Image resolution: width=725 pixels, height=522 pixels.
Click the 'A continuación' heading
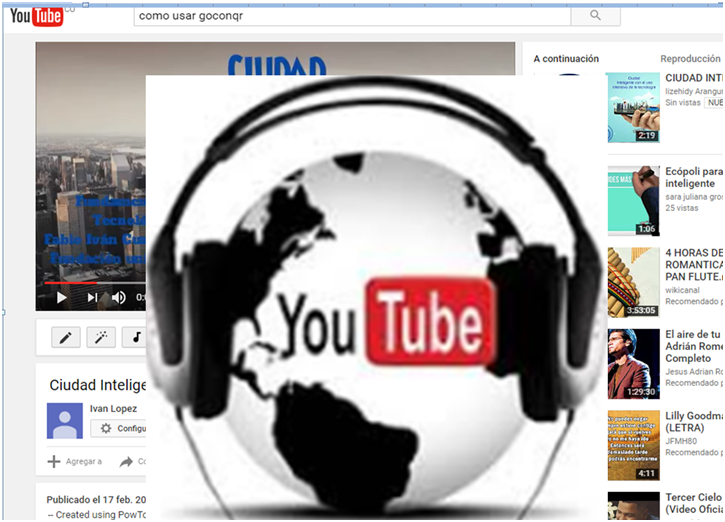click(566, 59)
